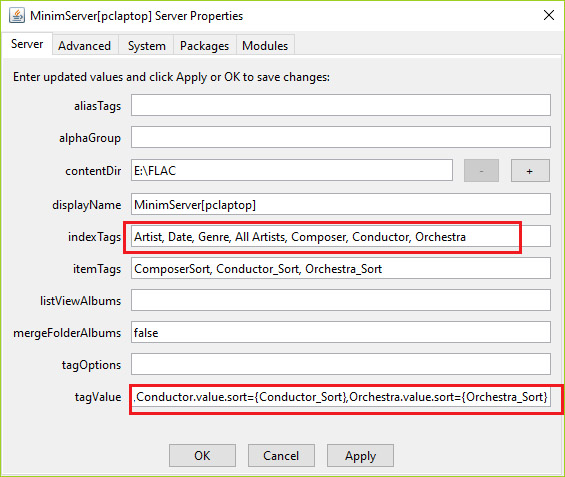The width and height of the screenshot is (565, 477).
Task: Focus the aliasTags input field
Action: 341,105
